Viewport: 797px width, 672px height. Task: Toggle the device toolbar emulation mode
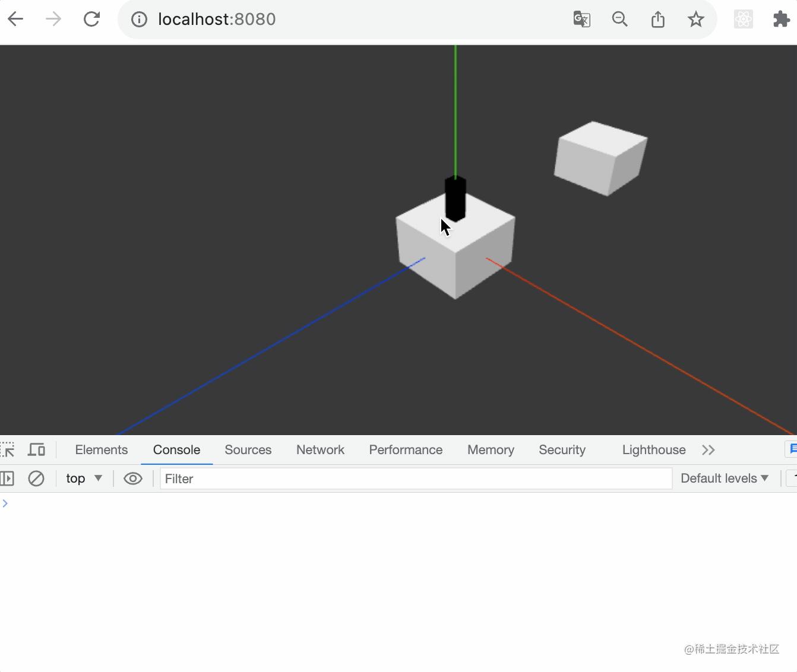36,449
